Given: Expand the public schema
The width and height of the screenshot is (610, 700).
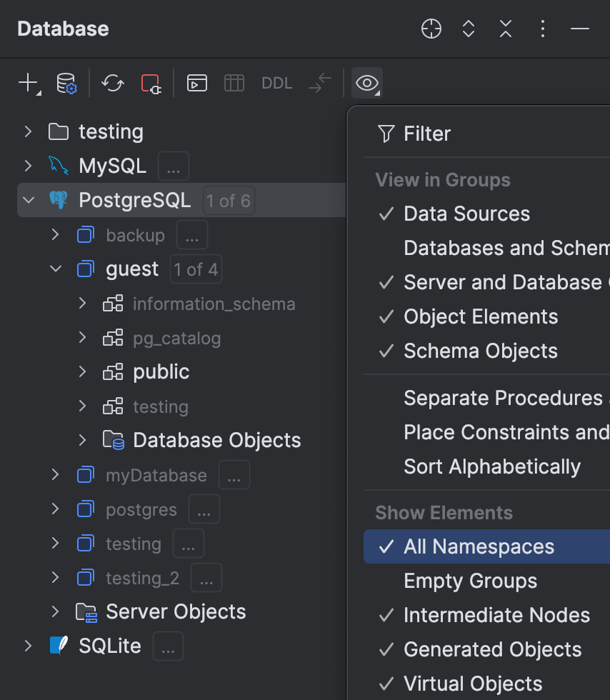Looking at the screenshot, I should tap(81, 371).
